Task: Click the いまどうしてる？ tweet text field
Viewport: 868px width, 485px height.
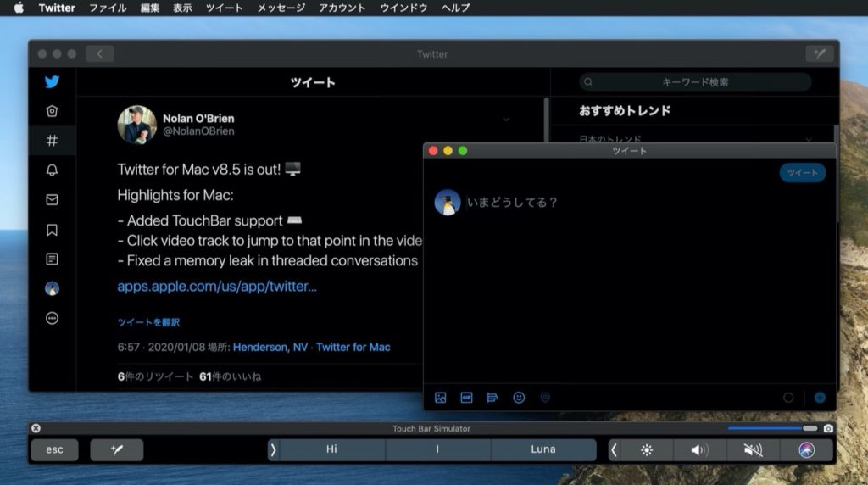Action: pos(512,203)
